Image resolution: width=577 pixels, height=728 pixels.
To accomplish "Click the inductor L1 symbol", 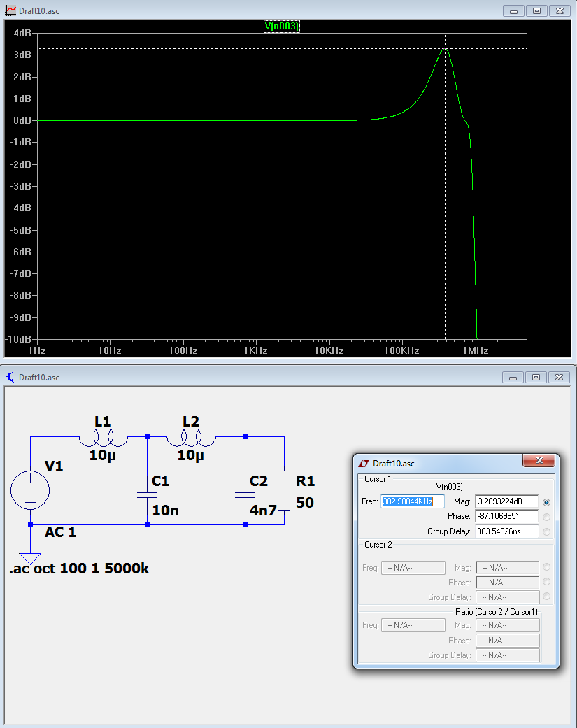I will point(103,438).
